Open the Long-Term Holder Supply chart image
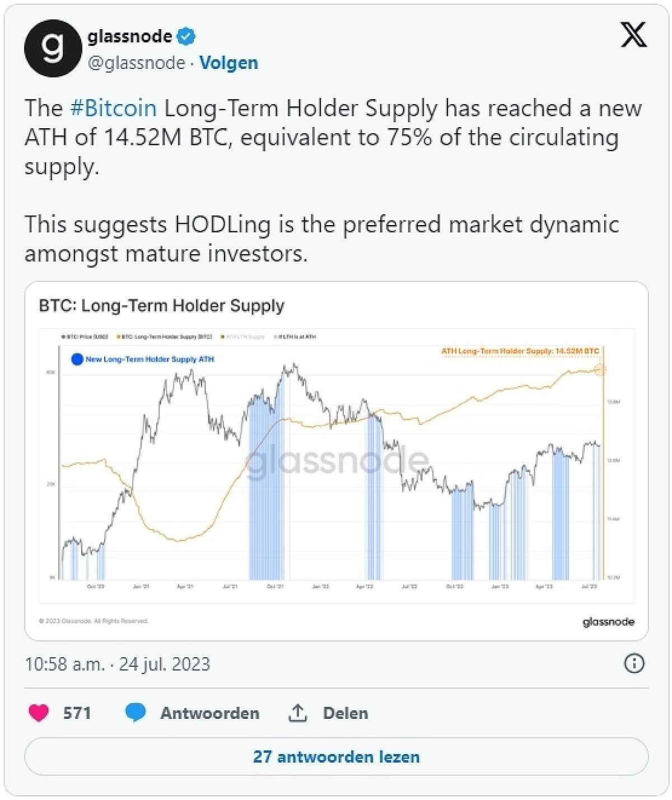Screen dimensions: 672x800 [x=337, y=461]
